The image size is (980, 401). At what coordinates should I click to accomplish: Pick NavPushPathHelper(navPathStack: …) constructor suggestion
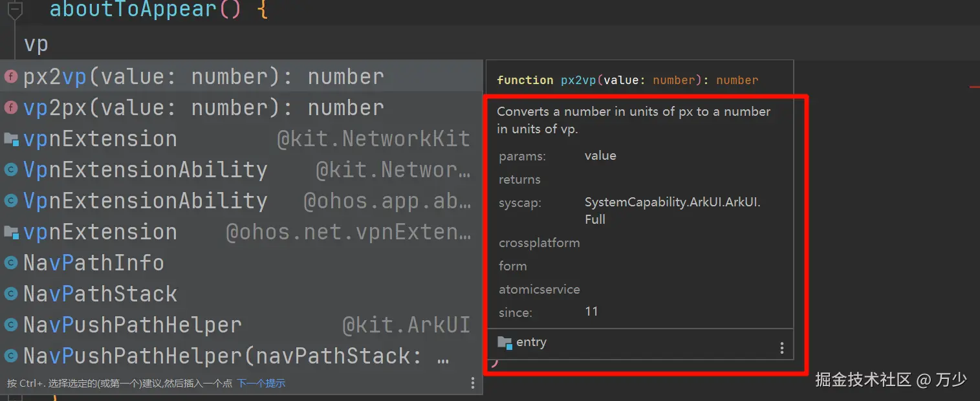point(236,356)
